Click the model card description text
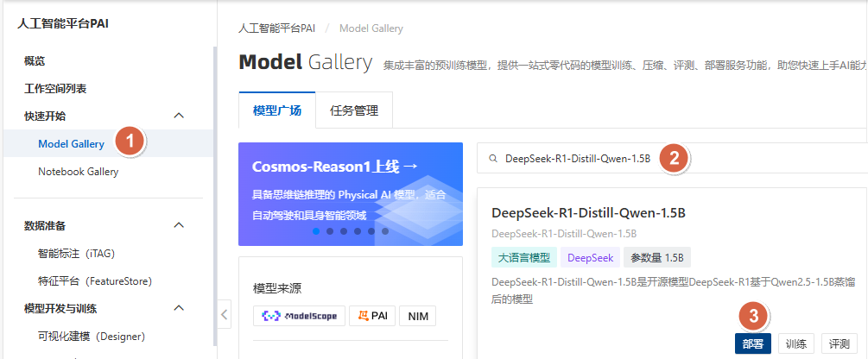Screen dimensions: 868x359 tap(673, 291)
